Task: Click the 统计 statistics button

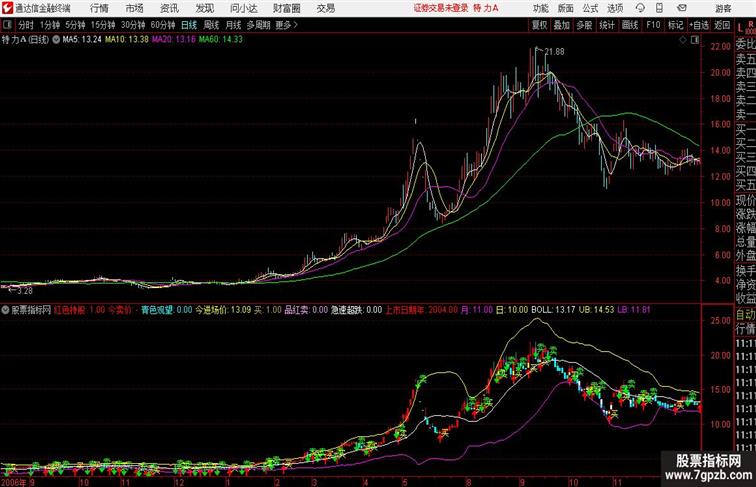Action: click(607, 25)
